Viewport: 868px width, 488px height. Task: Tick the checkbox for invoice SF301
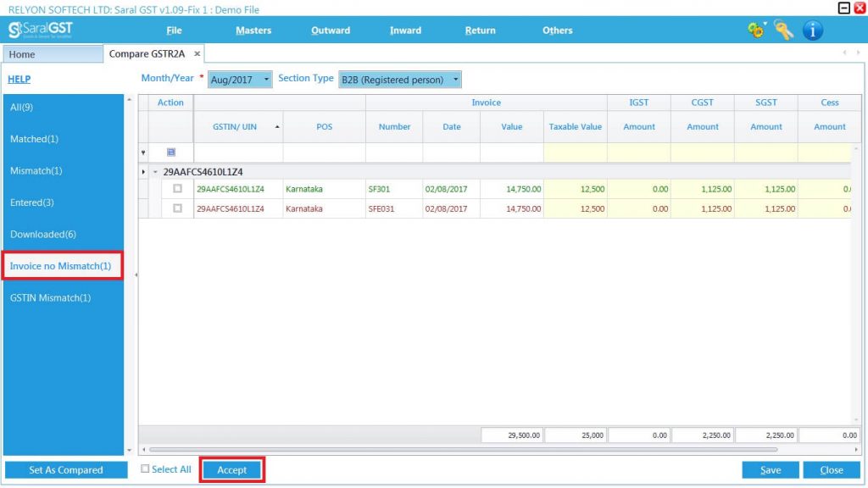(x=178, y=189)
